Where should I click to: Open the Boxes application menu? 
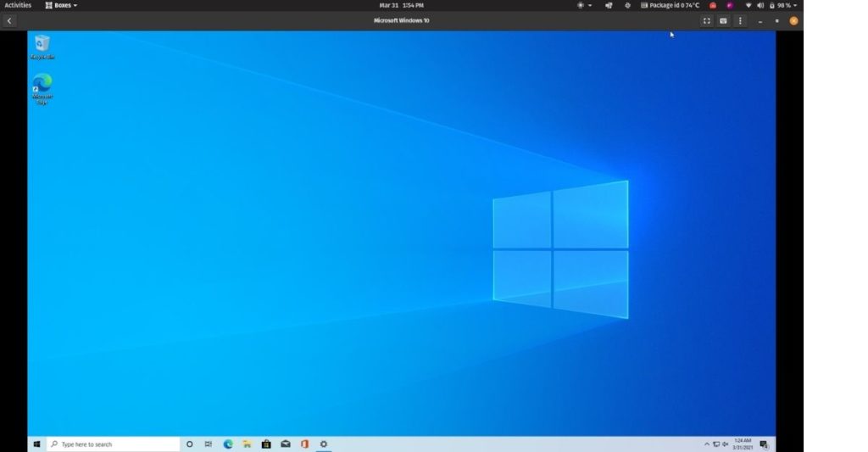click(x=61, y=5)
